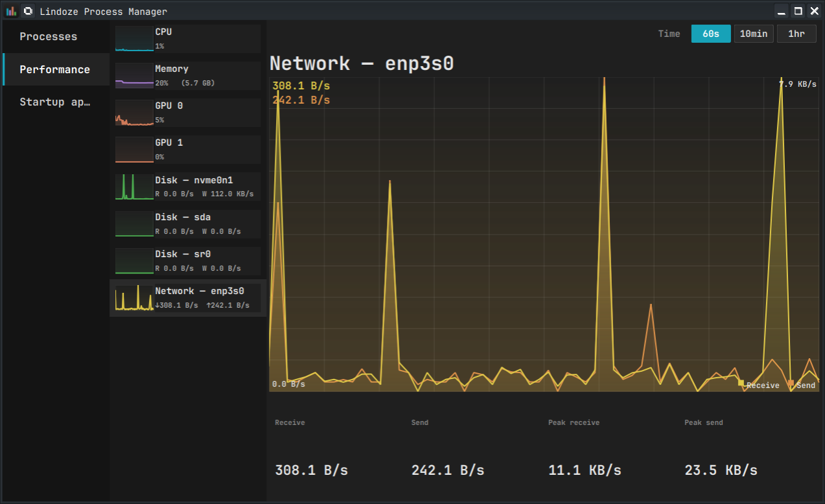This screenshot has height=504, width=825.
Task: Select Disk sr0 entry
Action: pyautogui.click(x=188, y=260)
